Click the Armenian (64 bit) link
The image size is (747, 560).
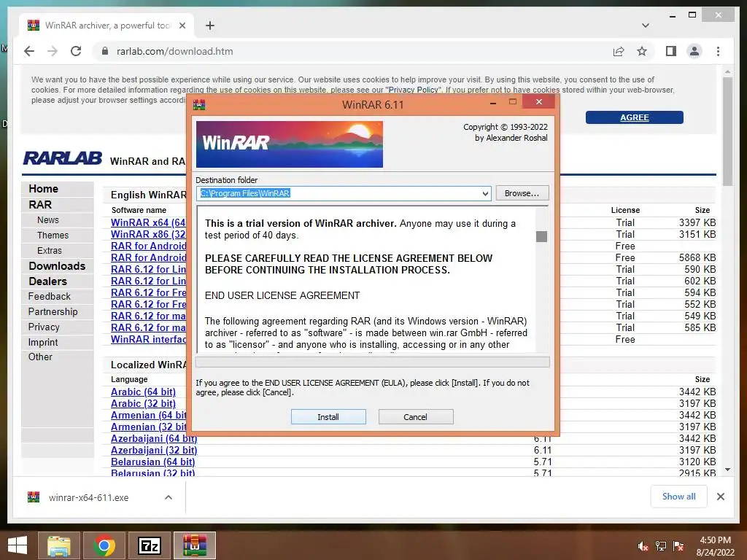coord(149,415)
